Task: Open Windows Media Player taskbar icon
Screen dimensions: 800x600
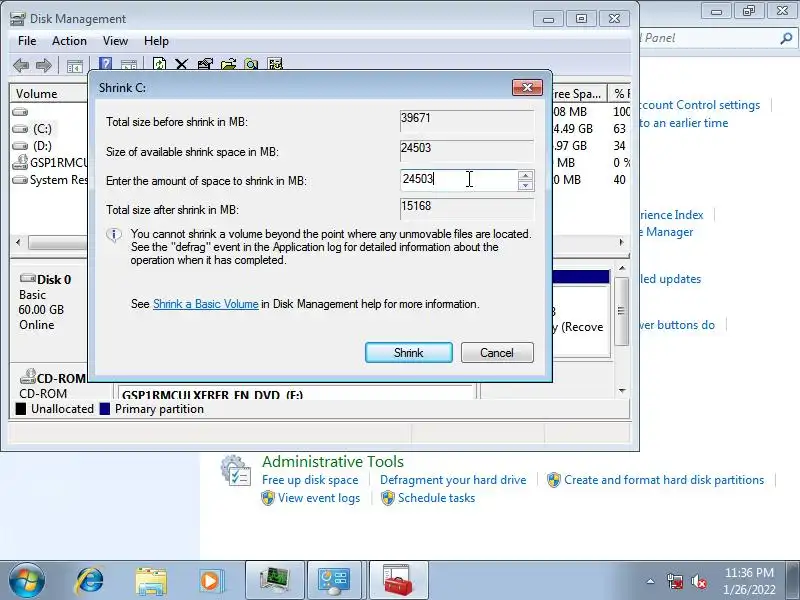Action: 210,581
